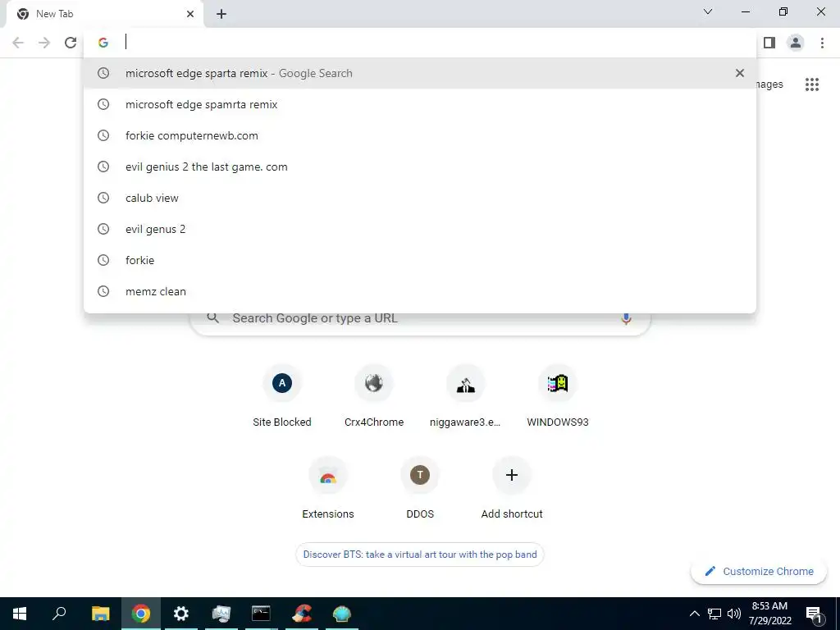Open Settings gear in the taskbar

[181, 614]
